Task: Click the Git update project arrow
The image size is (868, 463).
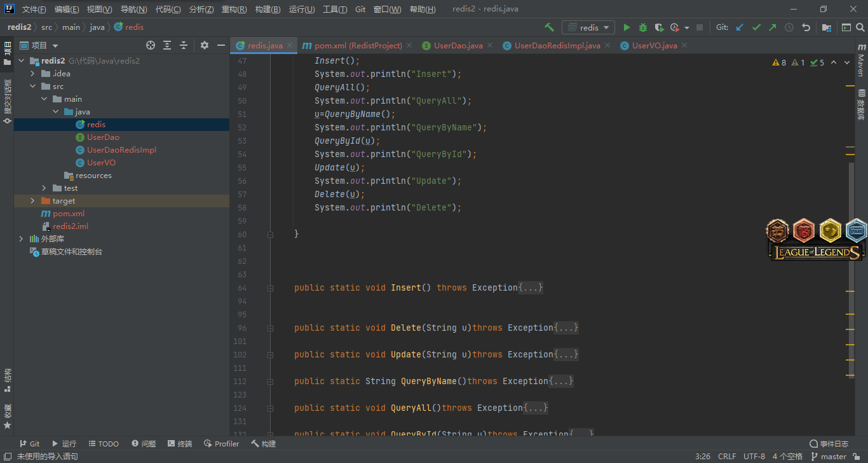Action: point(740,27)
